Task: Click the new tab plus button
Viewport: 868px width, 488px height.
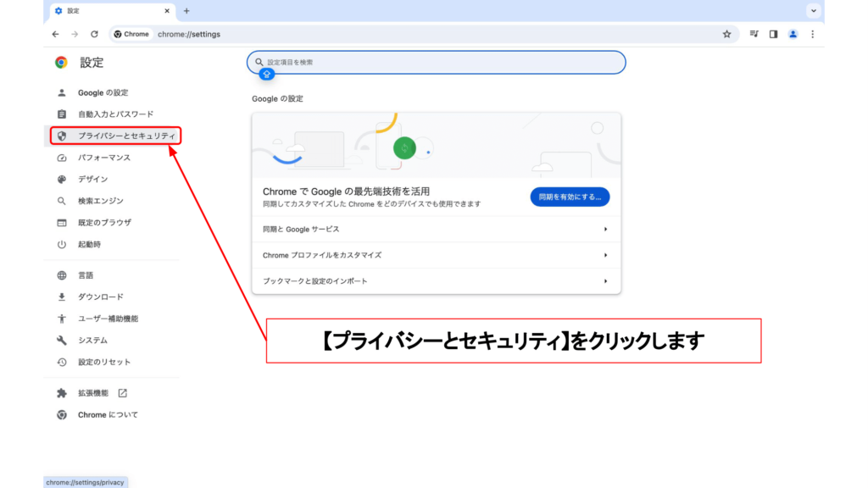Action: (x=186, y=11)
